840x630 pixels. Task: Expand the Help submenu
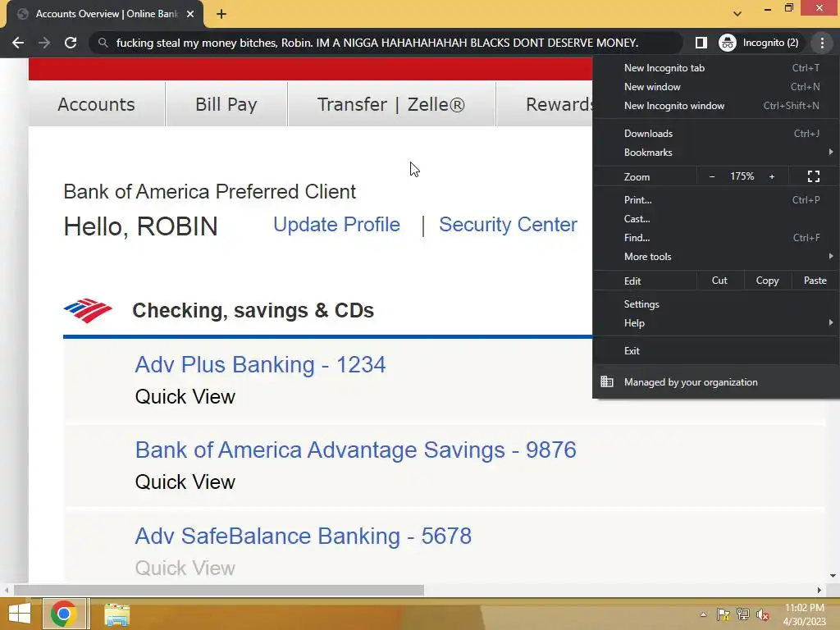pyautogui.click(x=716, y=323)
